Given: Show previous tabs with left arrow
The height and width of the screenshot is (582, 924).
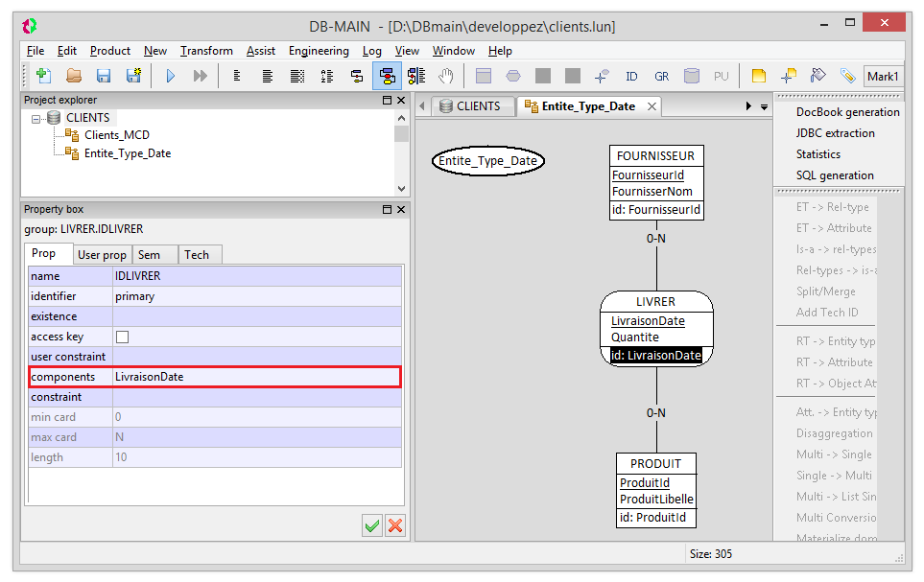Looking at the screenshot, I should 422,106.
